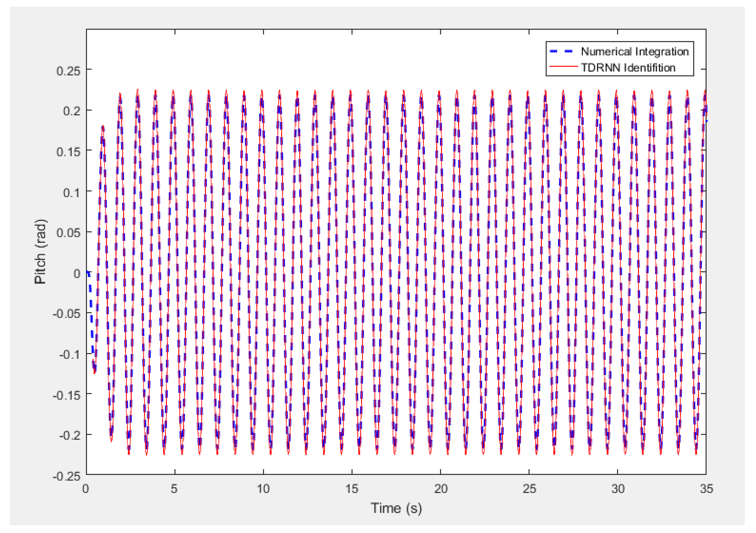Click x-axis tick label 15

tap(352, 489)
